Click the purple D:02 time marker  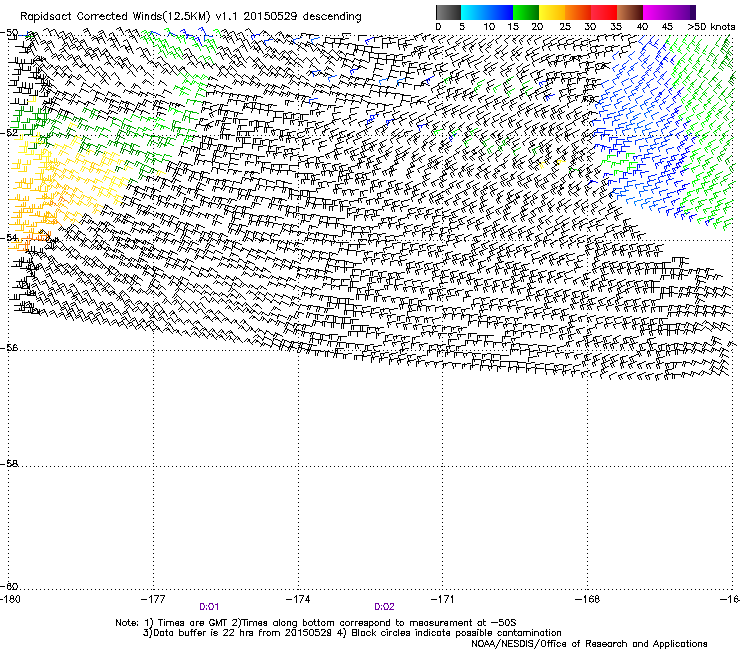pos(384,607)
